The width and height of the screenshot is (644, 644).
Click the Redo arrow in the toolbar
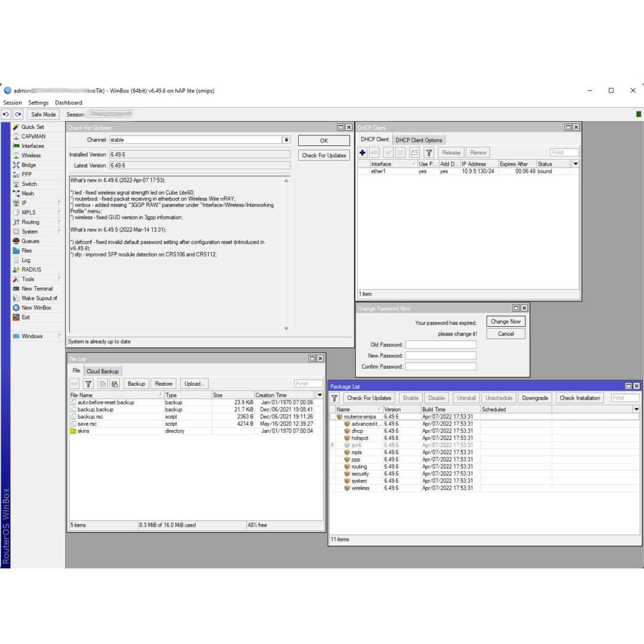[18, 114]
